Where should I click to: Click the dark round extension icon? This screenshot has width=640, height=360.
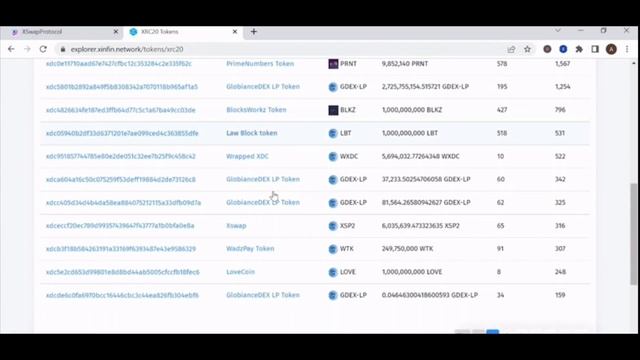click(547, 49)
